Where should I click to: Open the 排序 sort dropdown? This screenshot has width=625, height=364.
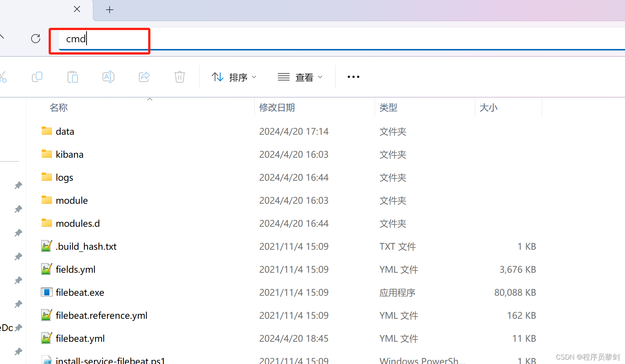pyautogui.click(x=234, y=77)
